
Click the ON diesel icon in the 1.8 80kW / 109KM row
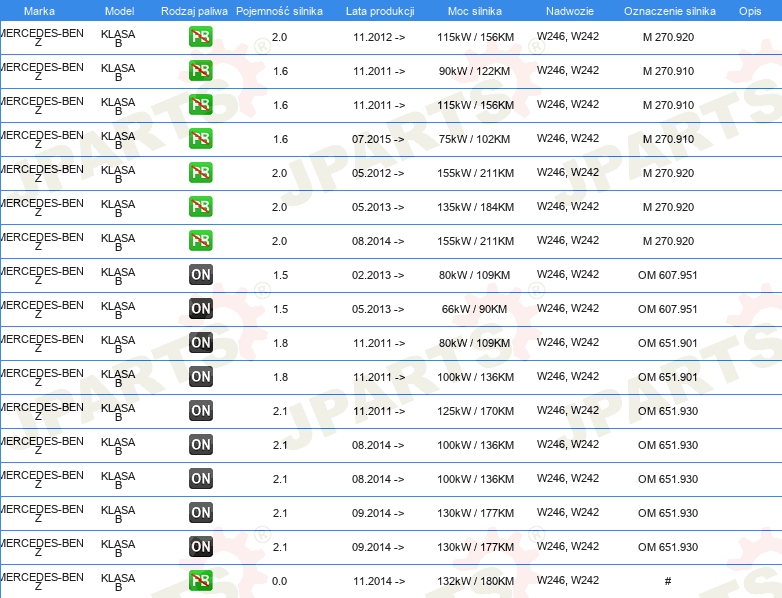pos(200,343)
